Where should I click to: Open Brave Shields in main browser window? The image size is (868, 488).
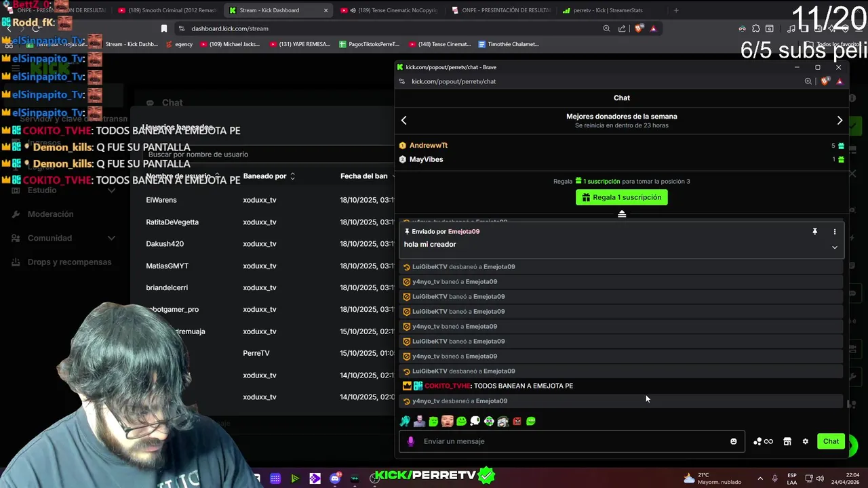click(x=638, y=28)
